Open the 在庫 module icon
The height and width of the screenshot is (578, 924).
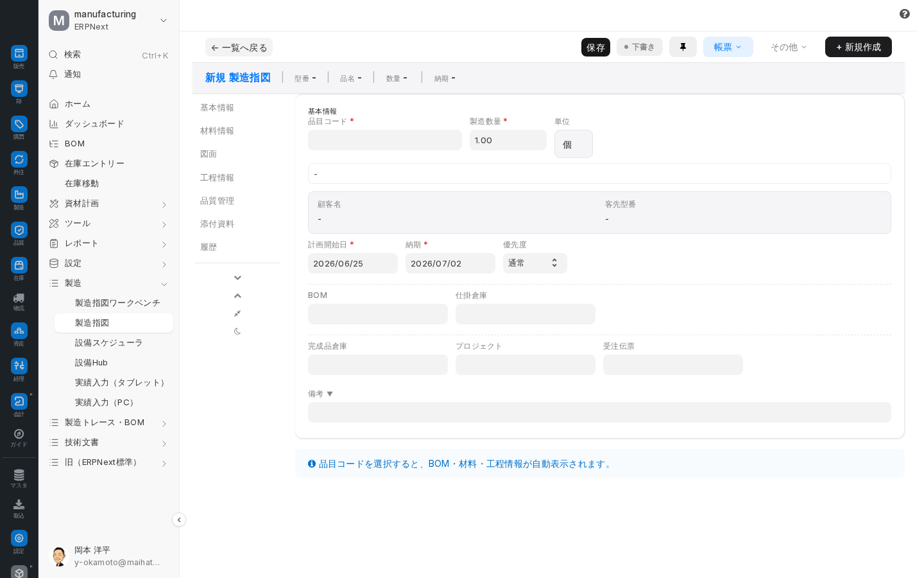(19, 265)
